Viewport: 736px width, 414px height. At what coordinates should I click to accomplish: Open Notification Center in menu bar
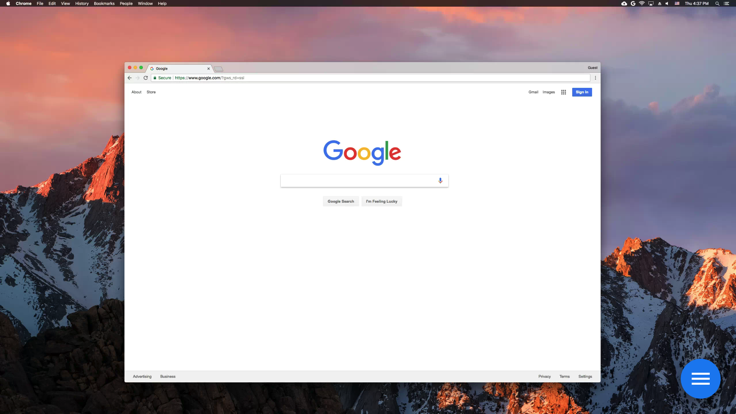[x=726, y=3]
